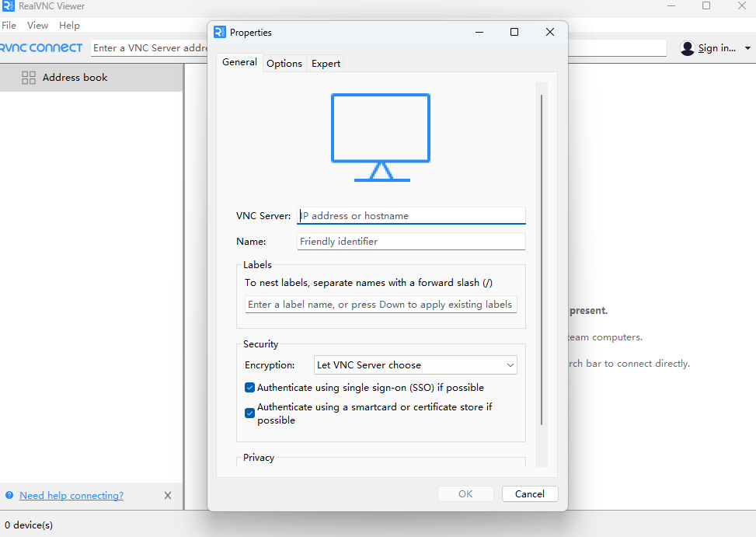Expand the Sign in account dropdown arrow
The width and height of the screenshot is (756, 537).
(x=747, y=48)
